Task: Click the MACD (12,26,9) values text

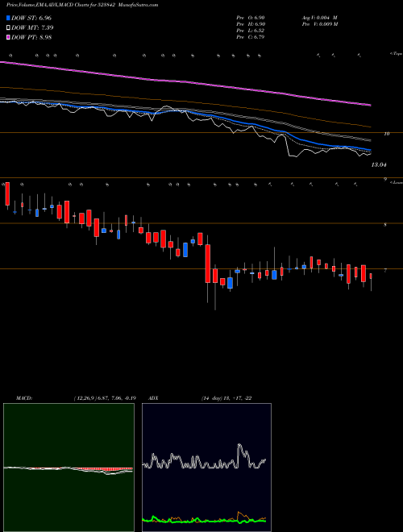Action: click(105, 398)
